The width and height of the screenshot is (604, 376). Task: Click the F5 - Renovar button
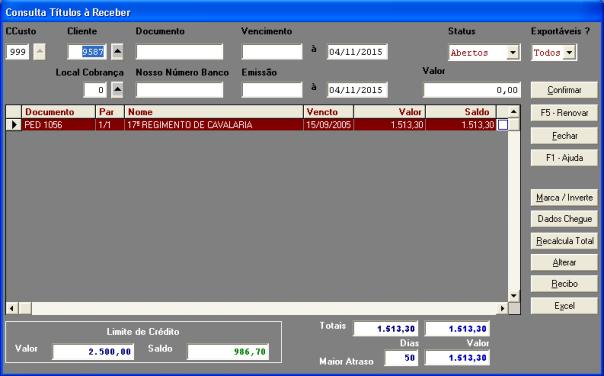564,113
